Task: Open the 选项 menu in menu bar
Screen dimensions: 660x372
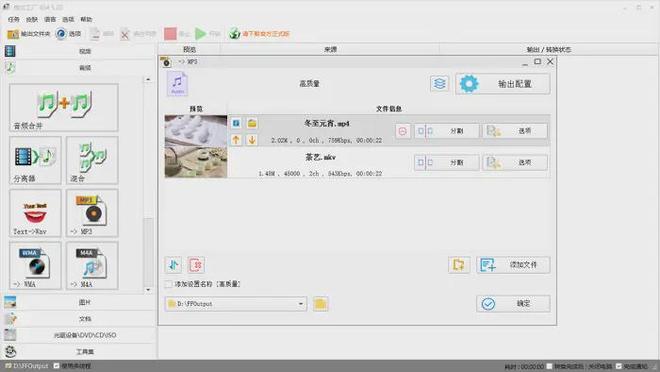Action: 68,19
